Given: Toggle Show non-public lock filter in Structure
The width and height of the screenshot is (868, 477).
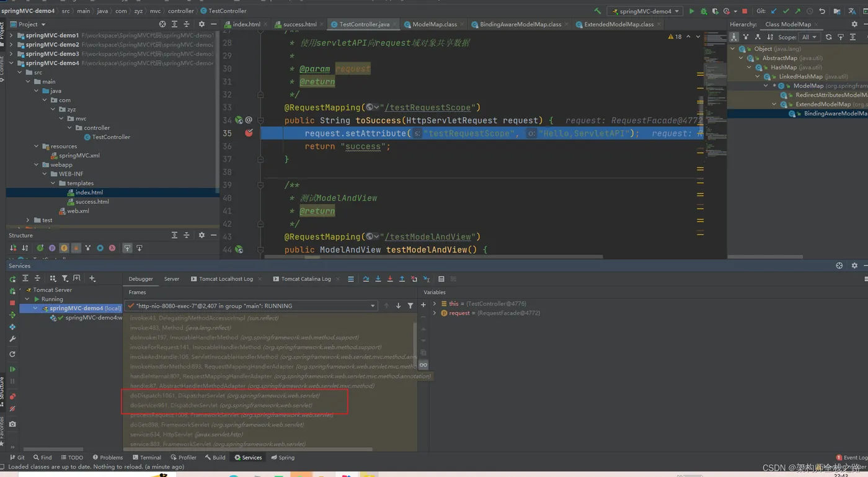Looking at the screenshot, I should [x=76, y=248].
